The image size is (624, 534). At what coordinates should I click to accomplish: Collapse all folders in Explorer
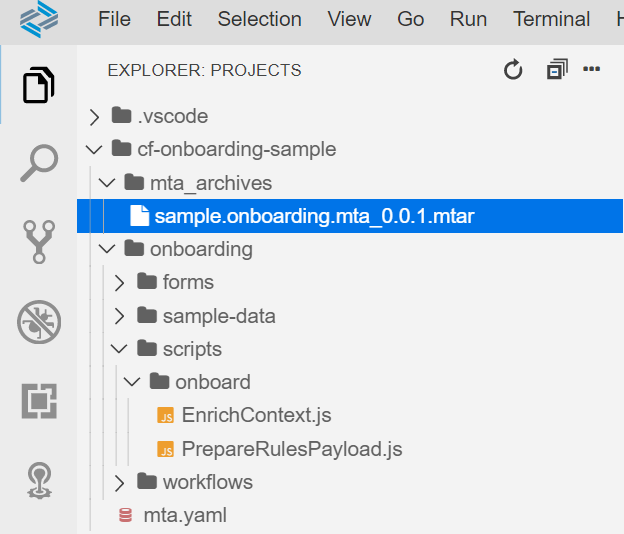tap(557, 69)
